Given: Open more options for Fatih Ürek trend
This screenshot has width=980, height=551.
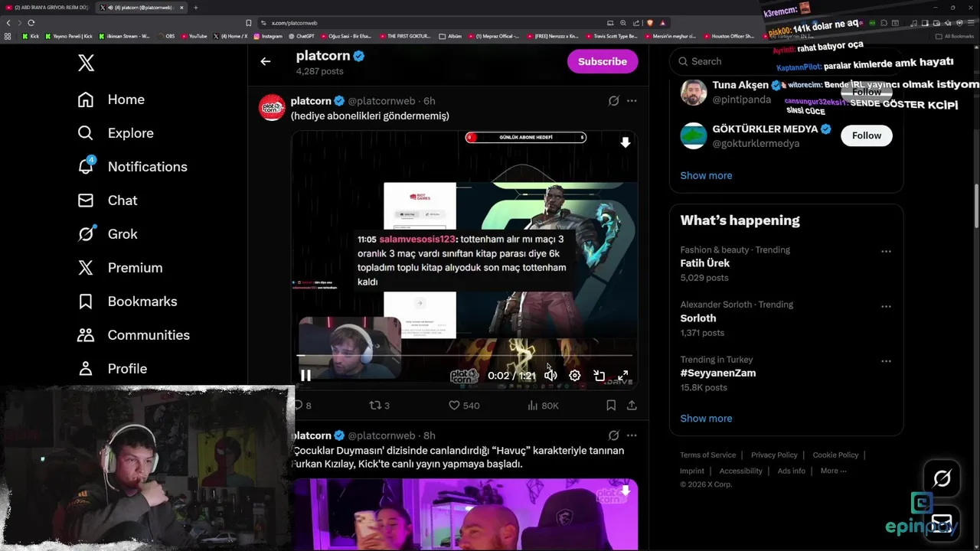Looking at the screenshot, I should click(886, 251).
